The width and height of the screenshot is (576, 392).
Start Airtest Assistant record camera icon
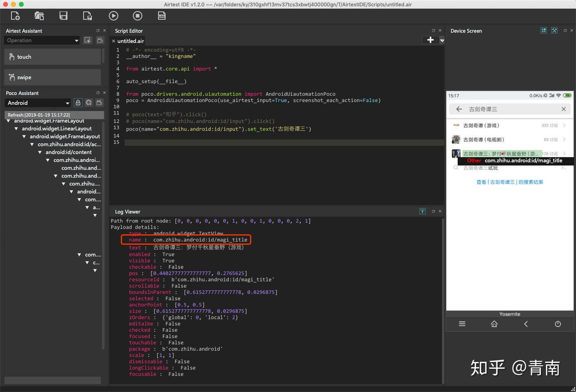click(x=100, y=40)
